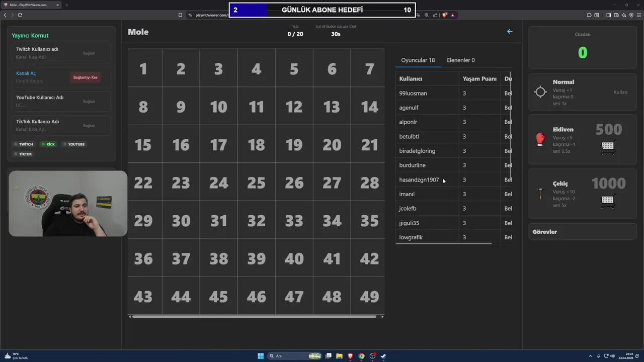Click Kullan button on Normal item
Viewport: 644px width, 362px height.
pos(620,92)
